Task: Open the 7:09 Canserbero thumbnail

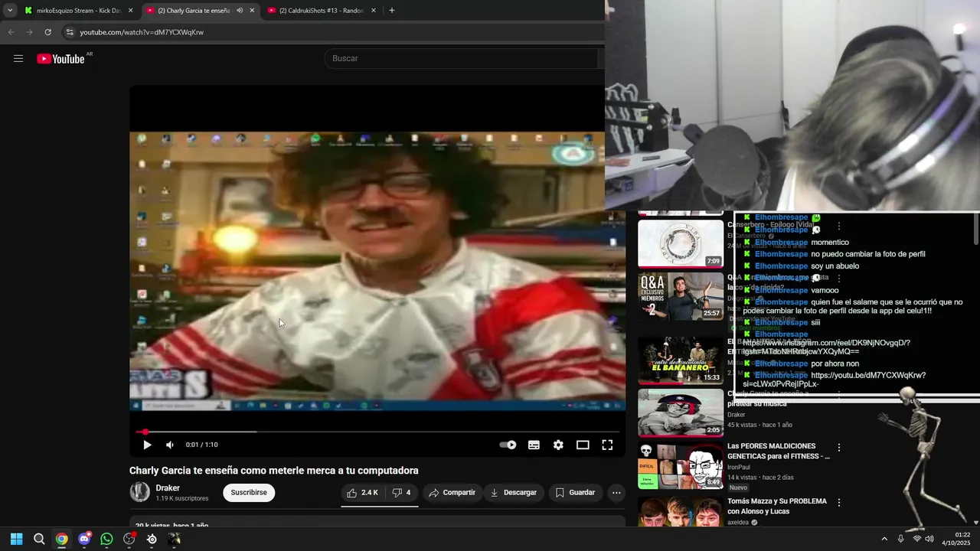Action: point(681,243)
